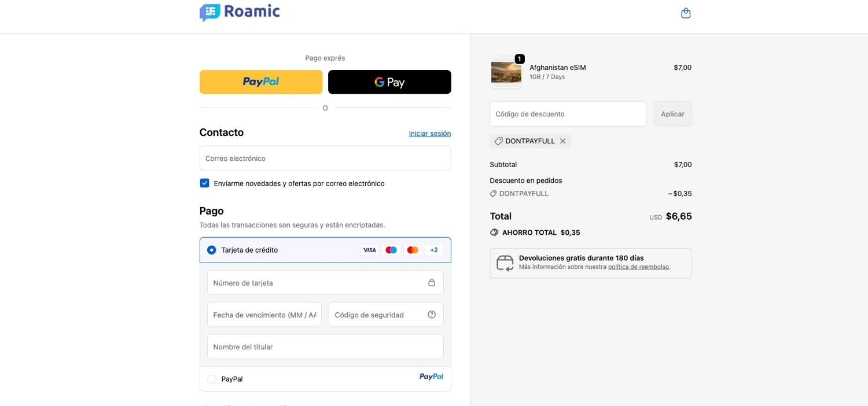Screen dimensions: 868x406
Task: Open the shopping bag cart icon
Action: [686, 13]
